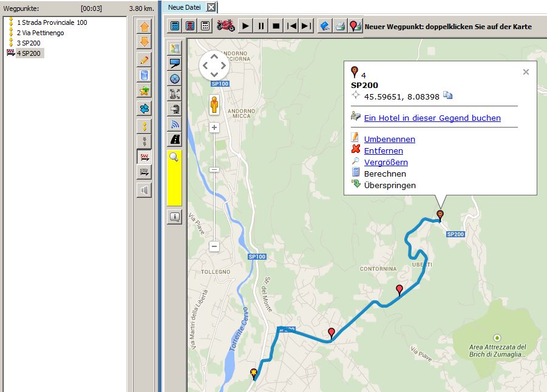The width and height of the screenshot is (547, 392).
Task: Stop the route playback
Action: coord(276,26)
